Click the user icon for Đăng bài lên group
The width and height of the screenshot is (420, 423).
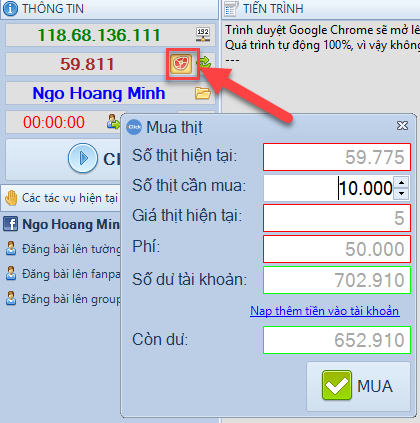tap(11, 299)
